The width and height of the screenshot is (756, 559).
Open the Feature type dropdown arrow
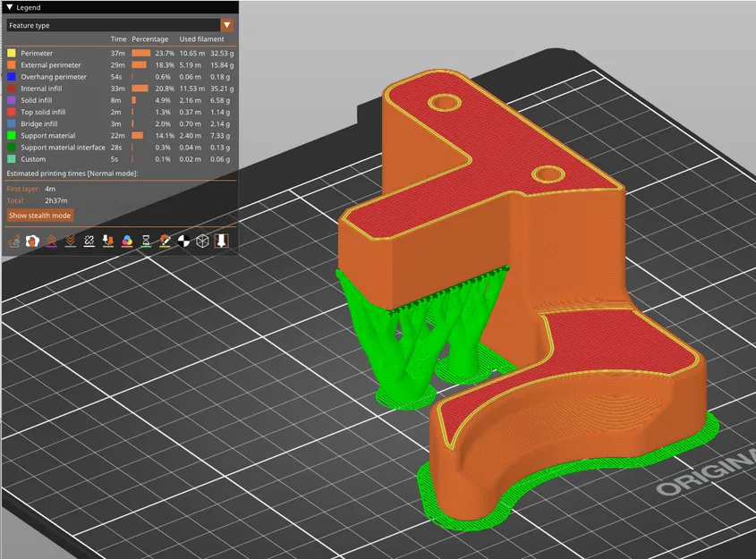(226, 25)
